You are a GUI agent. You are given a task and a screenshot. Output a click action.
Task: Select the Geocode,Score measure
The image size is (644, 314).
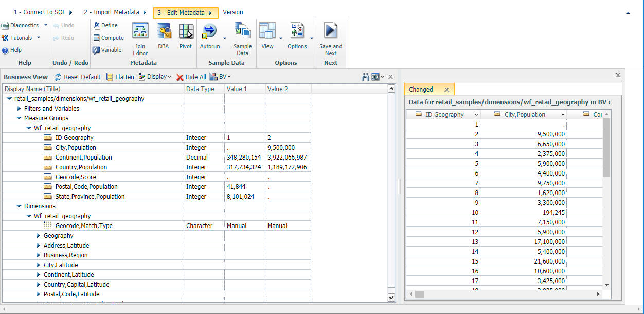click(156, 177)
